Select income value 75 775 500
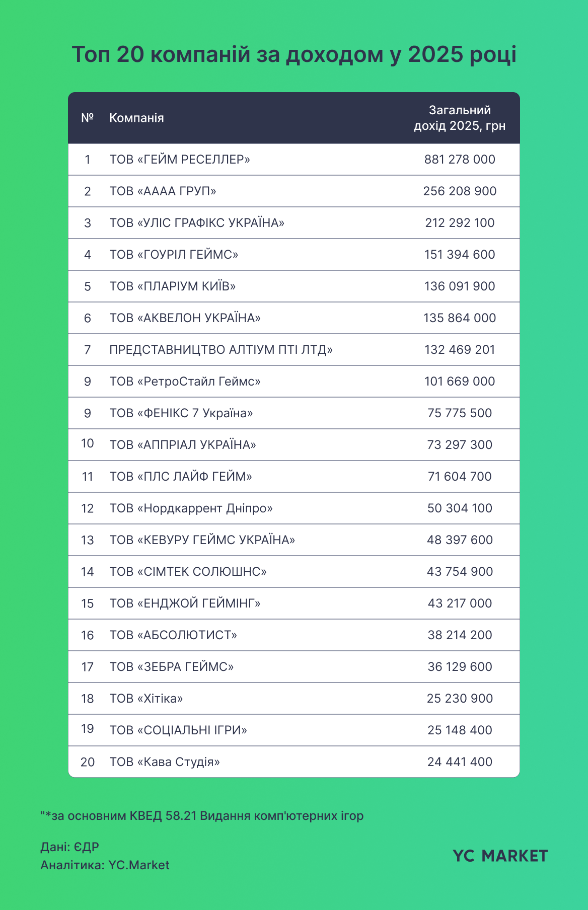Screen dimensions: 588x910 coord(460,413)
